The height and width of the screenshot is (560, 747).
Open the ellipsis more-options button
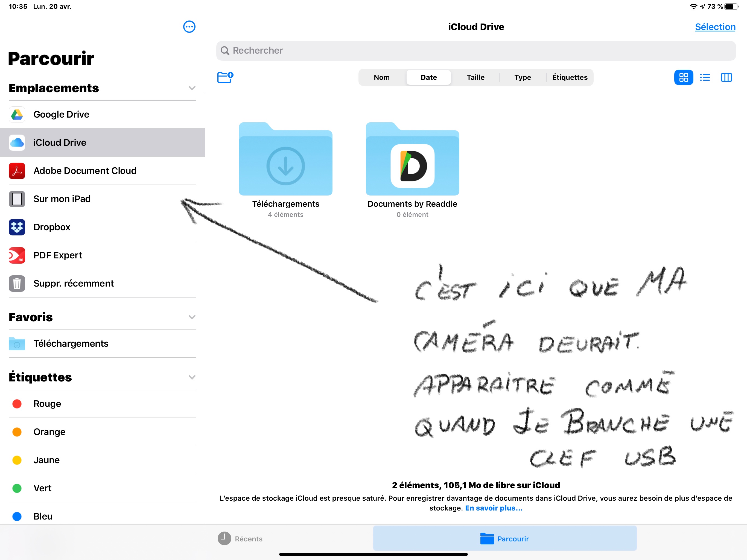(189, 27)
